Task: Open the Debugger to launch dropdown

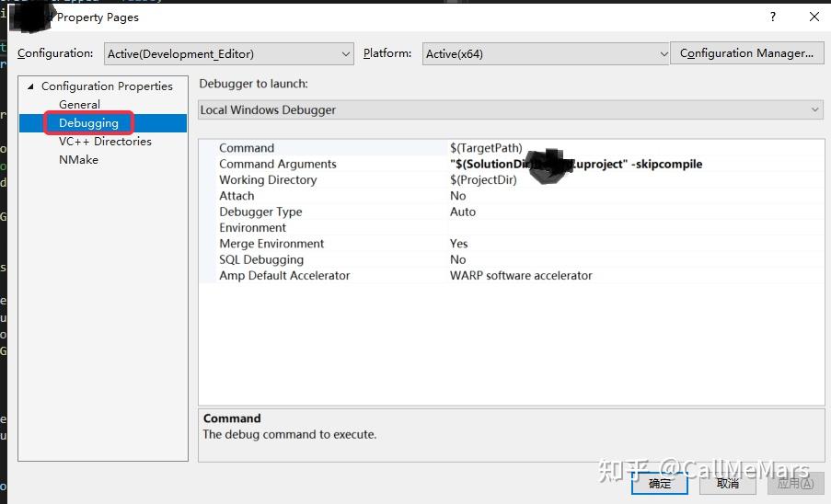Action: coord(511,110)
